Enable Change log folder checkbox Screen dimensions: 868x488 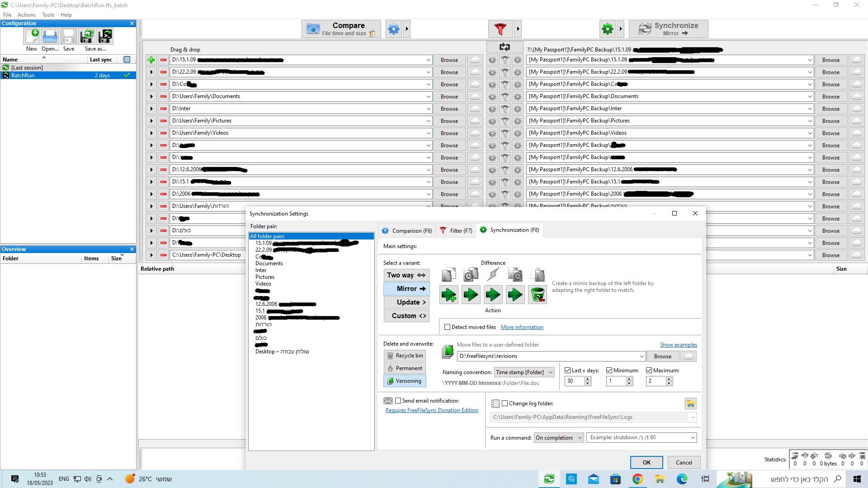tap(505, 404)
